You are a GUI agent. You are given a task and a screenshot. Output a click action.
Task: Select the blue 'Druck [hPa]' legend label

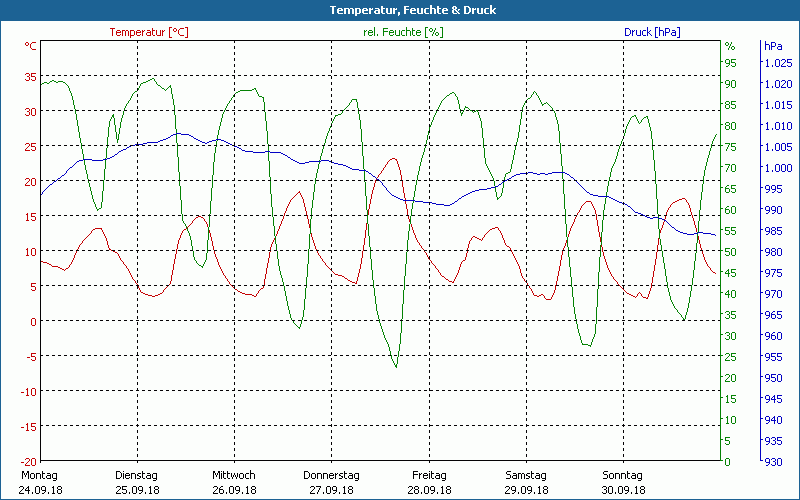tap(652, 32)
